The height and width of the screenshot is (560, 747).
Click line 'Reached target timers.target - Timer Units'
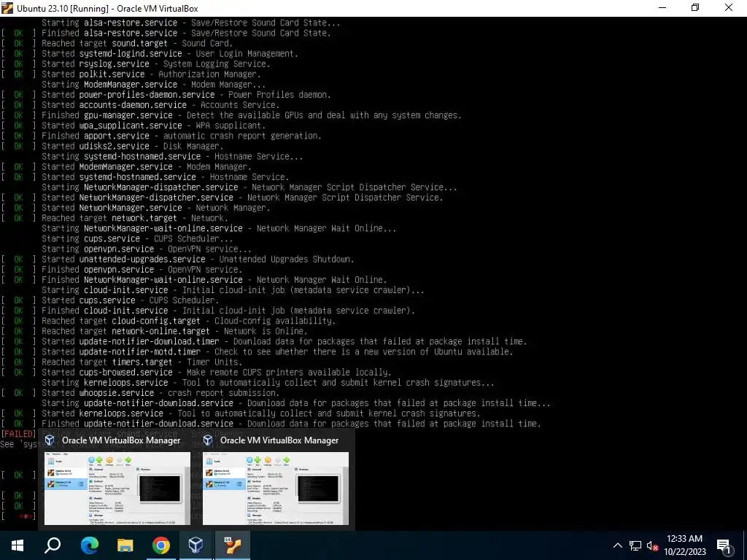point(144,362)
